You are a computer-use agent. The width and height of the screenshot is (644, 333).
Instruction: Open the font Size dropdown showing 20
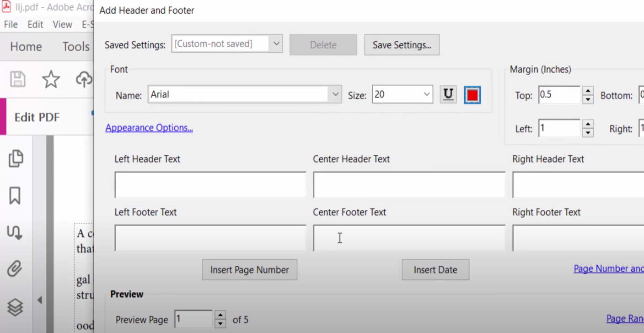(426, 94)
